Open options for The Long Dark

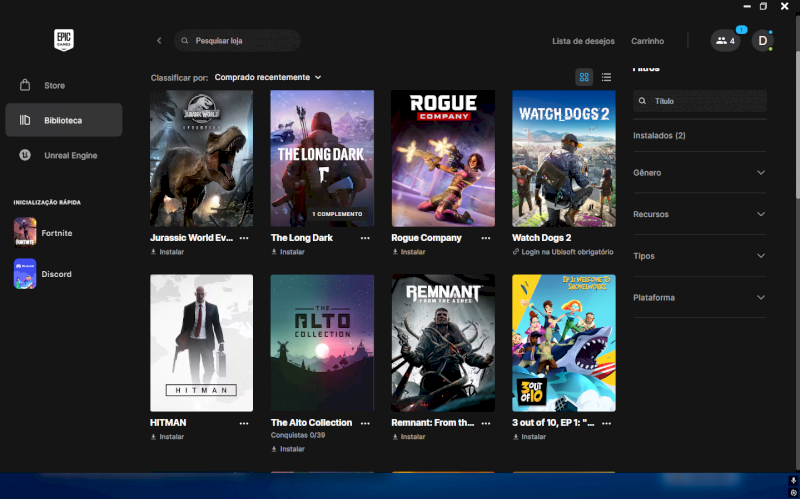[365, 238]
